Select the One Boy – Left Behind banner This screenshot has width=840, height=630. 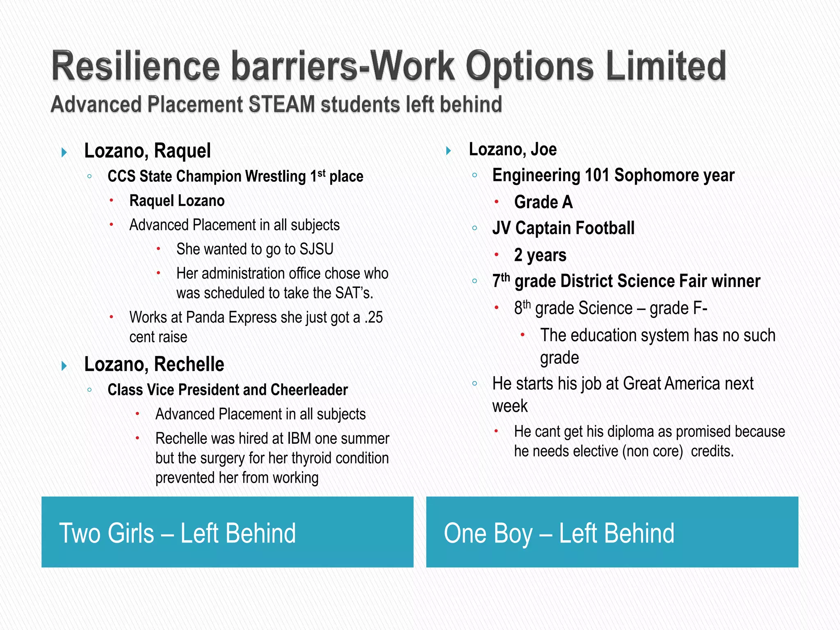[612, 532]
